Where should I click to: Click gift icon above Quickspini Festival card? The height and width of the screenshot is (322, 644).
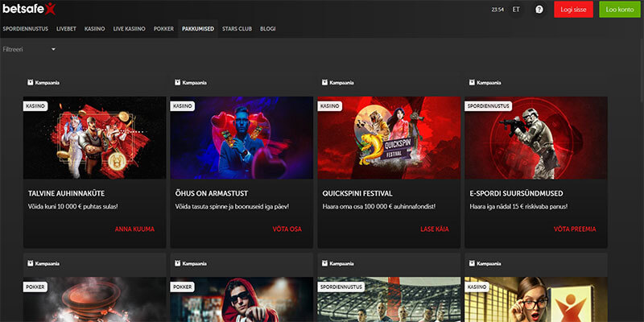(324, 83)
